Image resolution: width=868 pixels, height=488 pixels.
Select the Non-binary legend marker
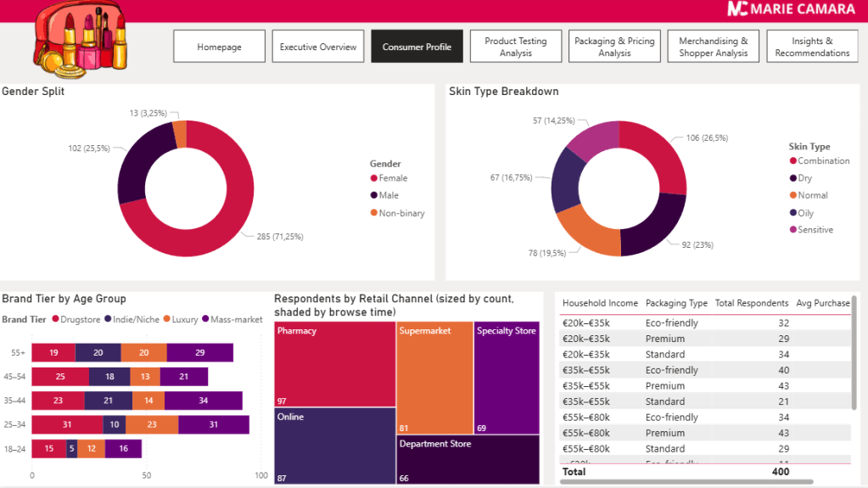tap(373, 213)
